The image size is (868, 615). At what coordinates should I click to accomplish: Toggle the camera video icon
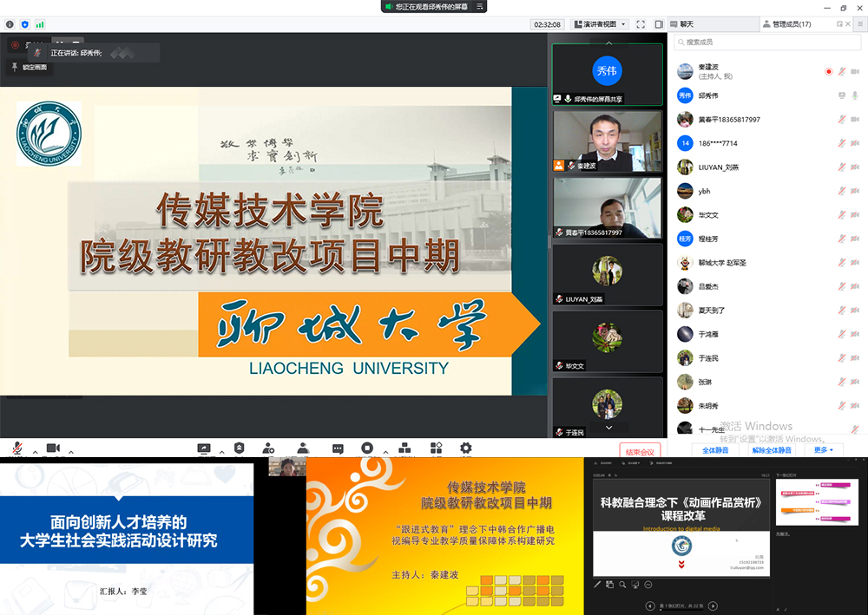click(53, 448)
